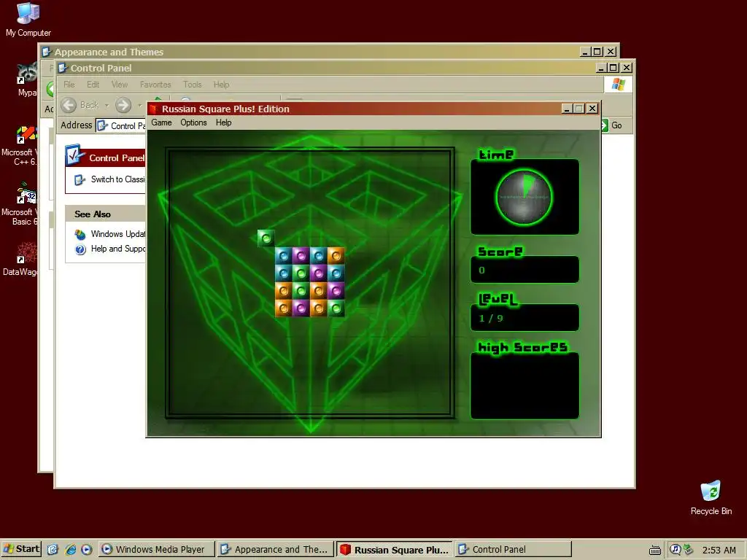
Task: Select the My Computer desktop icon
Action: (x=28, y=13)
